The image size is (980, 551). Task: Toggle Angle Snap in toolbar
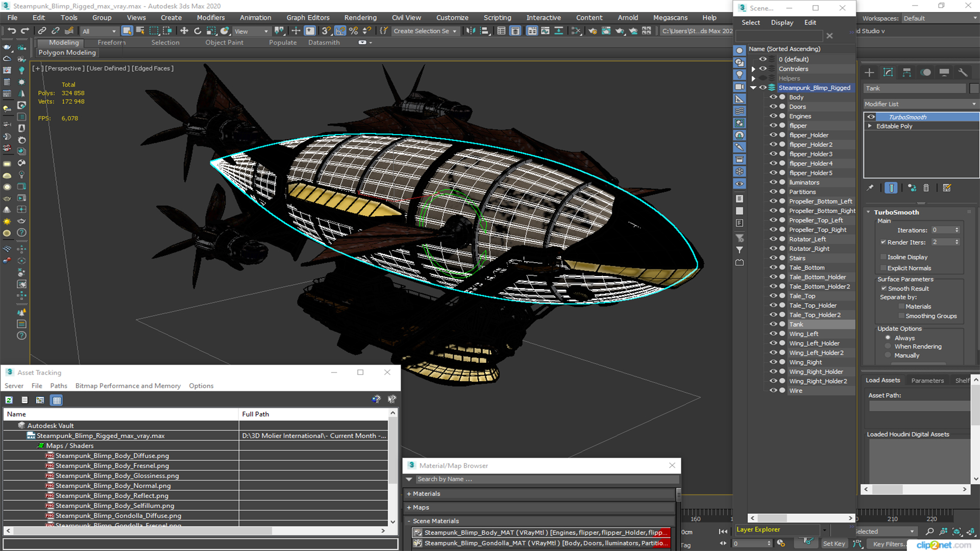pos(340,31)
